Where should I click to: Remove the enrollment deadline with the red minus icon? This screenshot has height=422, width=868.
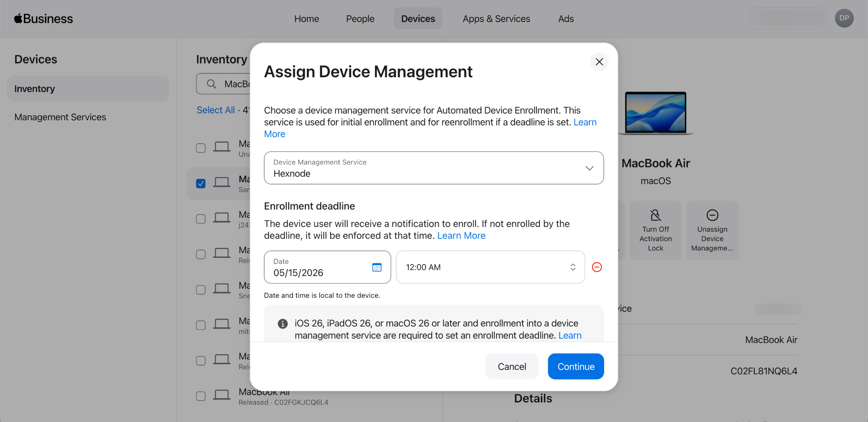pyautogui.click(x=597, y=267)
